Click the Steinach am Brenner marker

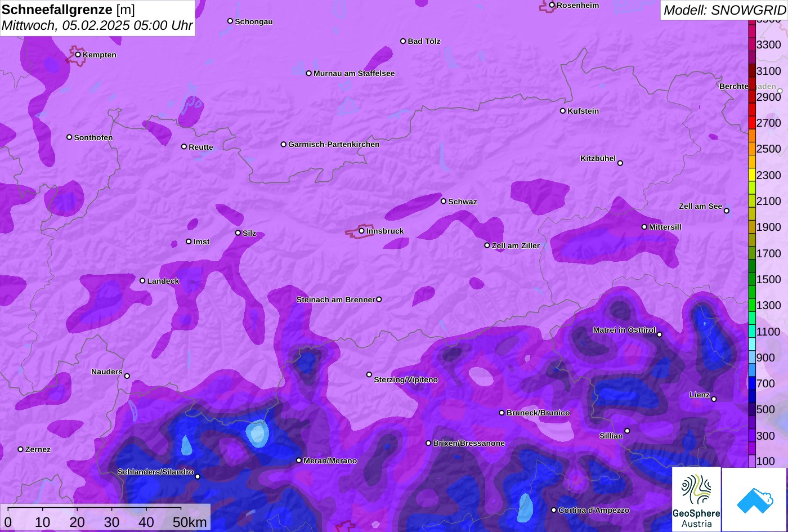(379, 299)
